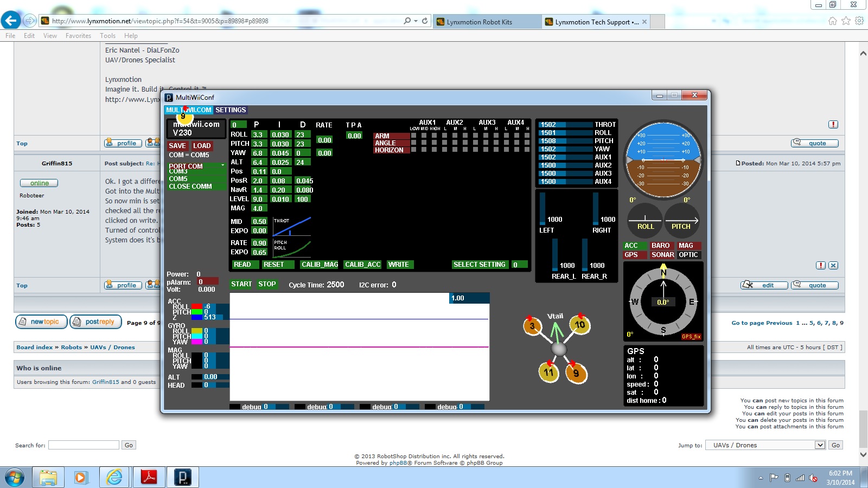
Task: Toggle the MAG sensor indicator
Action: click(x=688, y=246)
